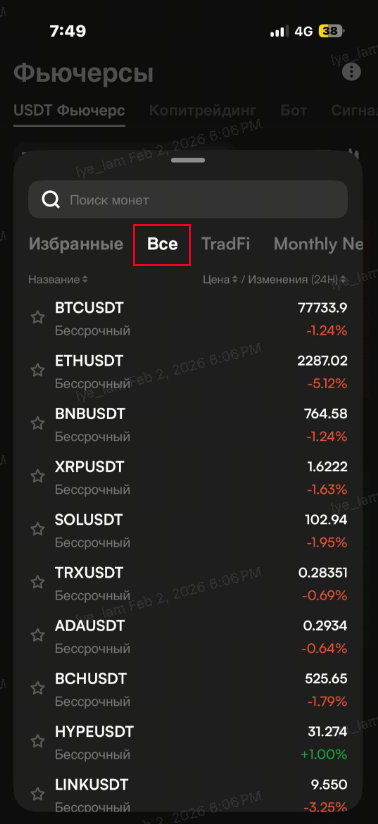Click the star next to BCHUSDT
The height and width of the screenshot is (824, 378).
coord(37,688)
